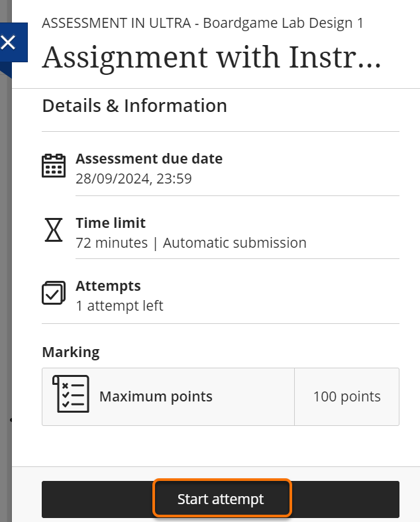Screen dimensions: 420x522
Task: Click the Assignment with Instr... title
Action: (211, 58)
